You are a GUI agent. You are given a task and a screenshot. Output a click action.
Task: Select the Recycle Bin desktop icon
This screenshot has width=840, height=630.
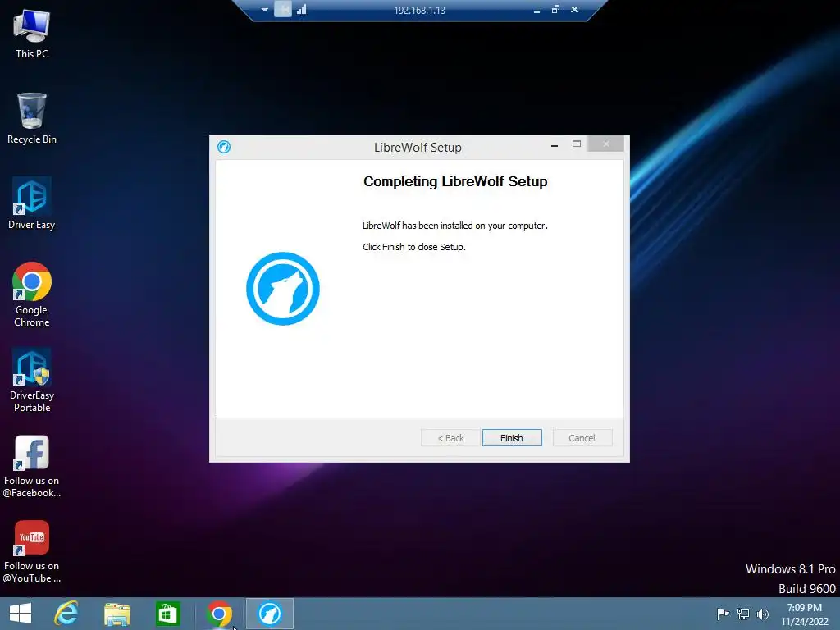pos(32,119)
